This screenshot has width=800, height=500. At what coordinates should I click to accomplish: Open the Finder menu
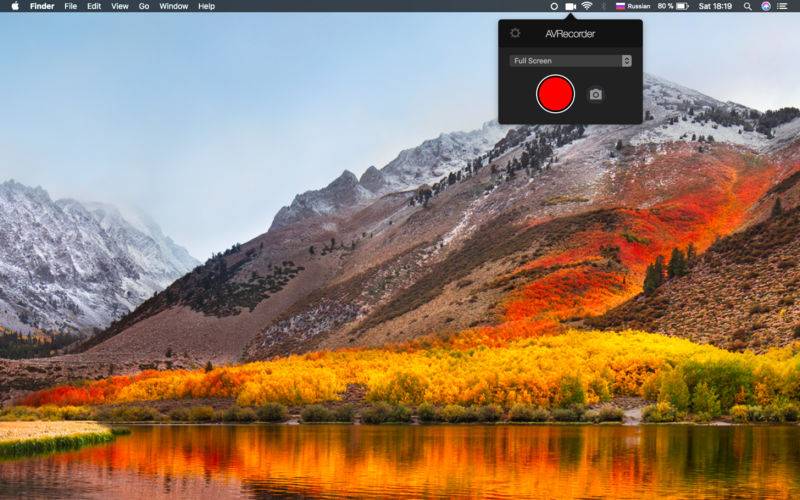tap(42, 6)
